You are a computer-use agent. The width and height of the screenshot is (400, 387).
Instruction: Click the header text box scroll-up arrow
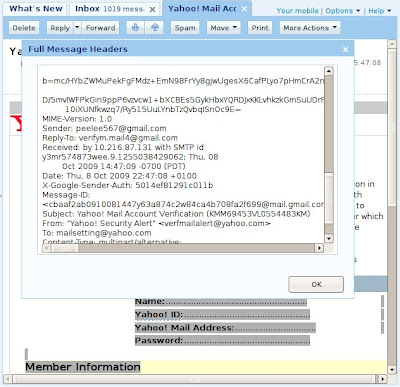point(329,71)
